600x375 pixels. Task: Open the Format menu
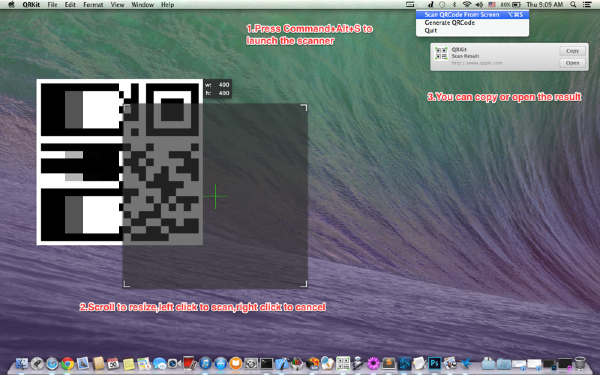[93, 5]
